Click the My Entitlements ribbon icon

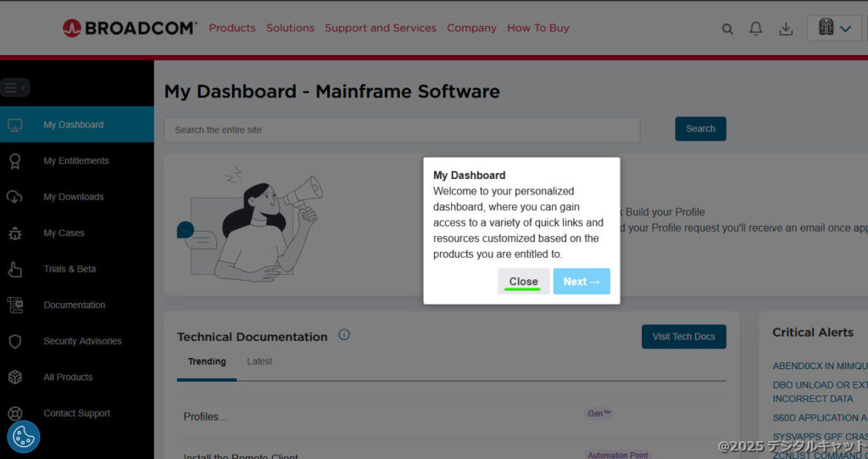(14, 161)
